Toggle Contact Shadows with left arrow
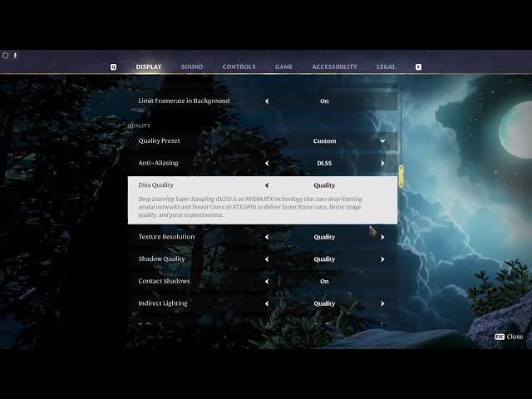This screenshot has width=532, height=399. [x=267, y=281]
